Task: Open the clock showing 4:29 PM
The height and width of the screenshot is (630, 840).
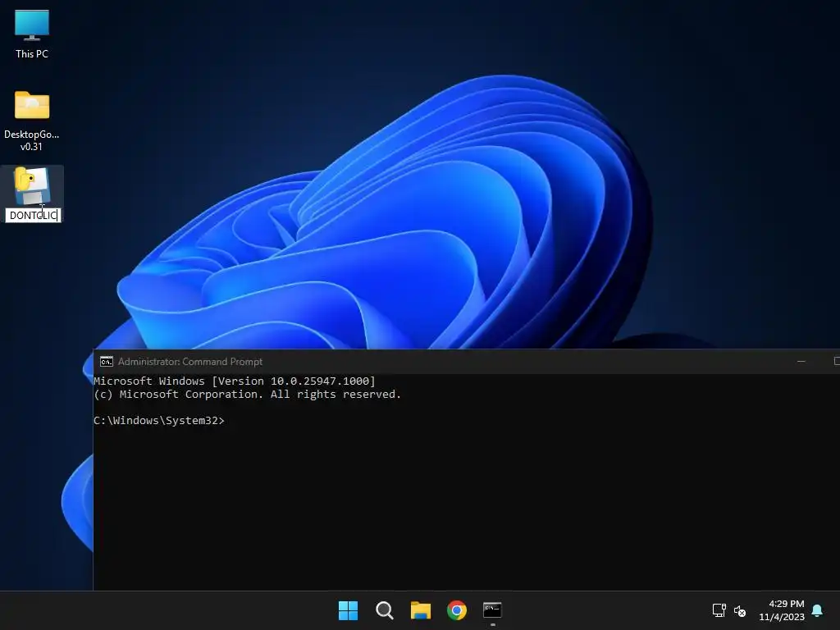Action: 787,604
